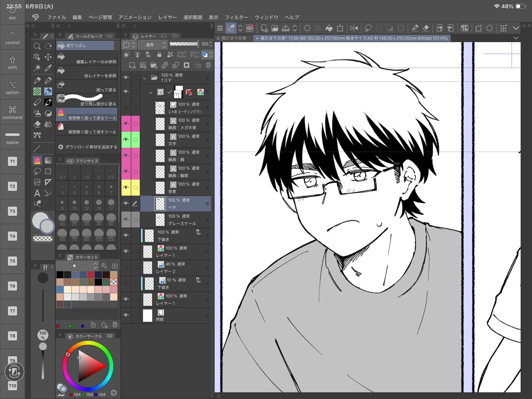Select the straight line figure tool
This screenshot has width=532, height=399.
coord(37,148)
